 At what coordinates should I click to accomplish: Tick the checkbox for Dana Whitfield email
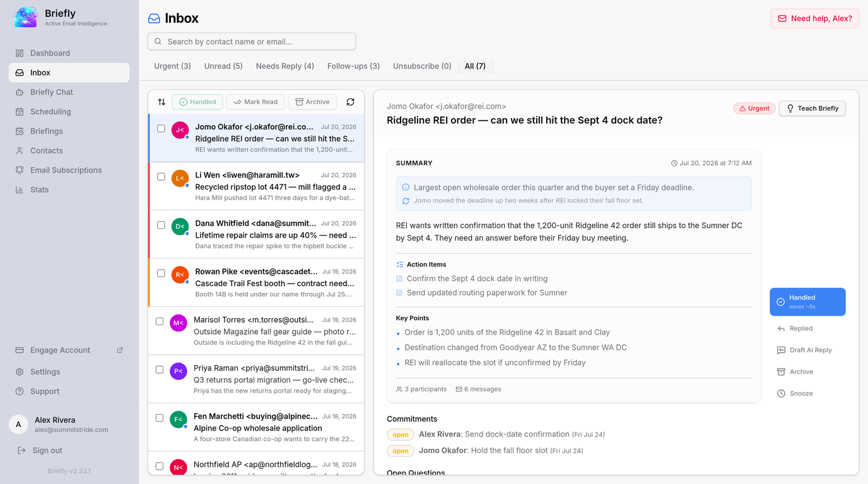coord(161,225)
